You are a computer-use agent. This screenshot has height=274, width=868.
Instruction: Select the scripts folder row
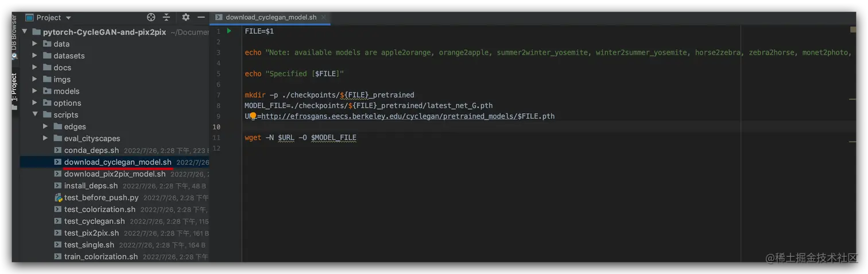coord(115,115)
